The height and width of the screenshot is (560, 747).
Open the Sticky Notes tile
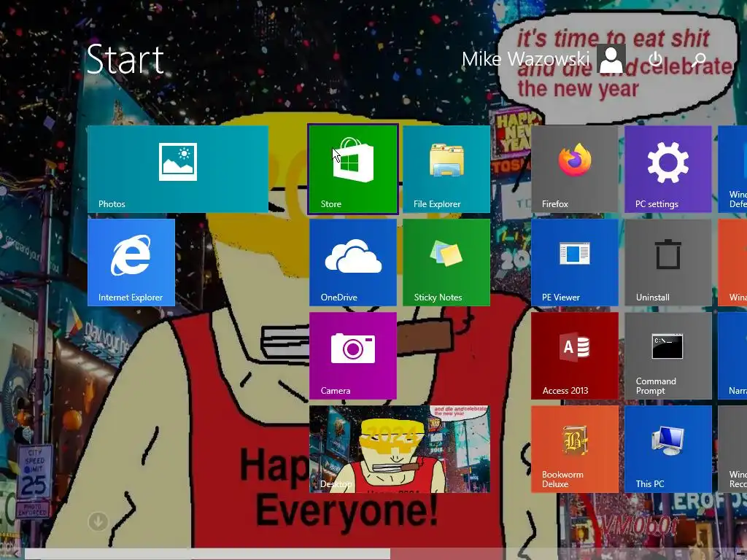point(446,262)
